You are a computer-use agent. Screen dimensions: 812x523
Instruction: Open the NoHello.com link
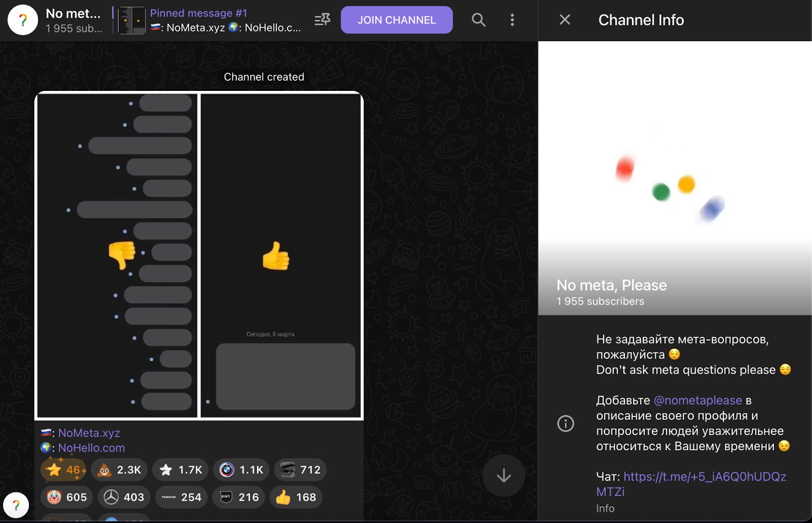(x=91, y=448)
